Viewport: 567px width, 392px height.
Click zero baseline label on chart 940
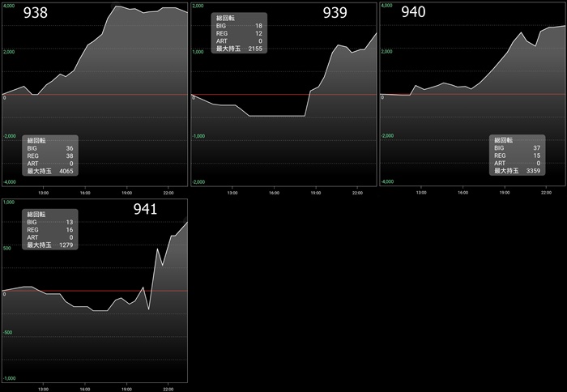pos(382,97)
